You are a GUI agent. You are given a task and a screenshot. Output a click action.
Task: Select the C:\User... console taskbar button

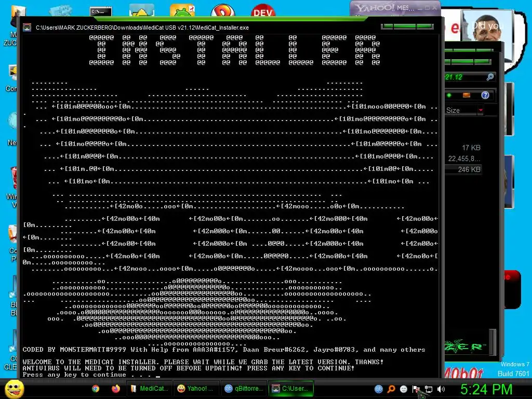click(291, 389)
